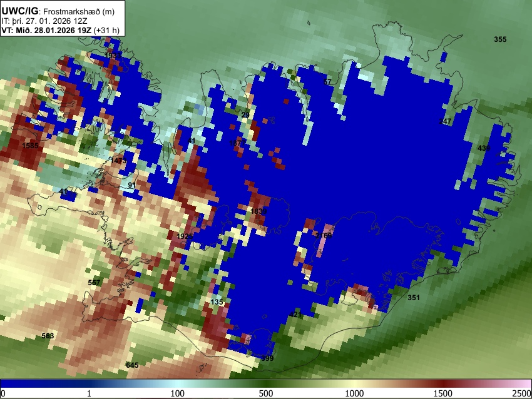Click the map value 421
Viewport: 532px width, 399px height.
click(x=295, y=315)
